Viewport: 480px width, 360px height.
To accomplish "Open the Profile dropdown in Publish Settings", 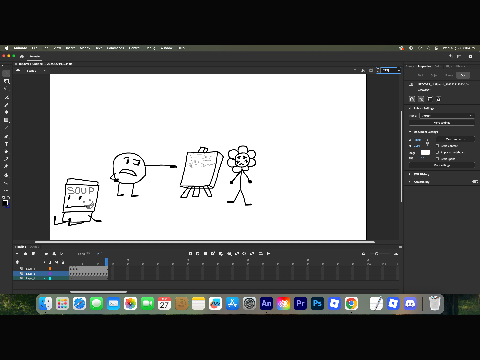I will [447, 116].
